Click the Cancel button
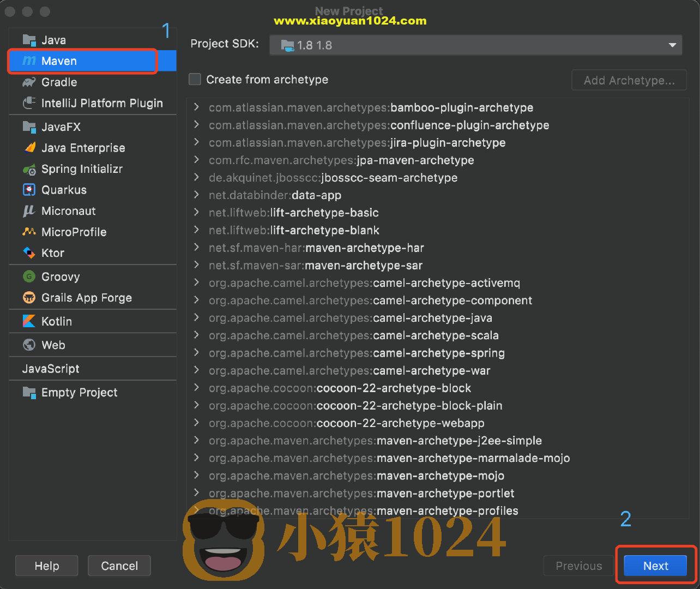Screen dimensions: 700x589 [x=119, y=566]
